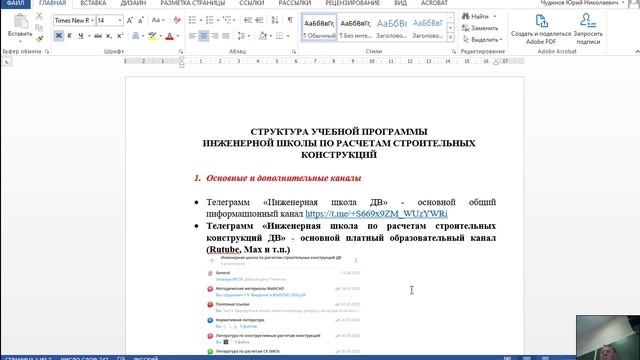Click the Clear Formatting eraser icon
Viewport: 640px width, 360px height.
point(177,20)
